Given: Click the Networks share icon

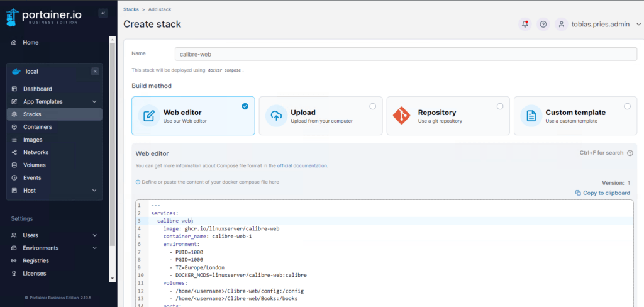Looking at the screenshot, I should pos(14,152).
